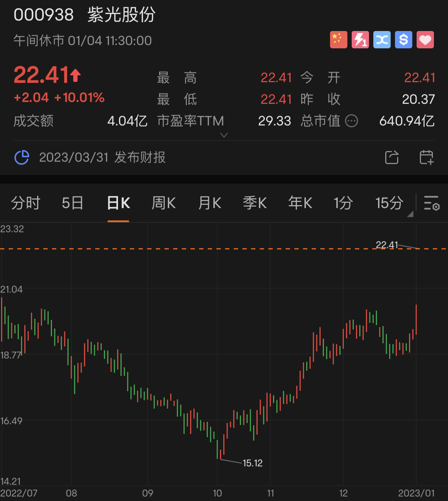Tap the 23.32 price axis label
Image resolution: width=448 pixels, height=501 pixels.
pos(12,229)
